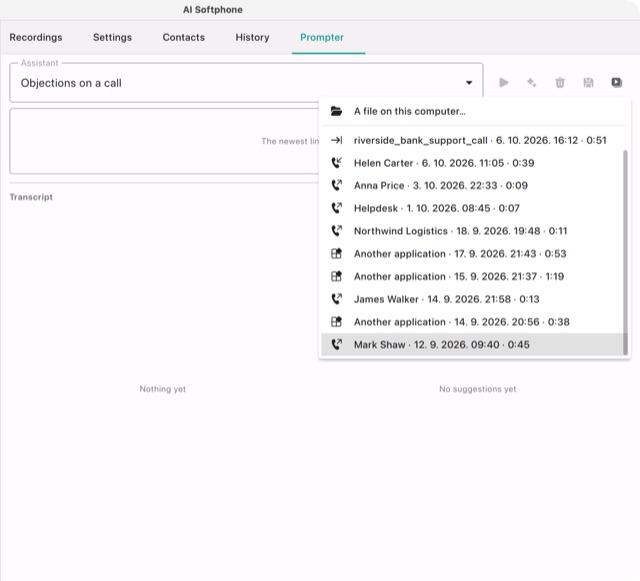Image resolution: width=640 pixels, height=581 pixels.
Task: Select Another application 1:19 long recording
Action: point(472,276)
